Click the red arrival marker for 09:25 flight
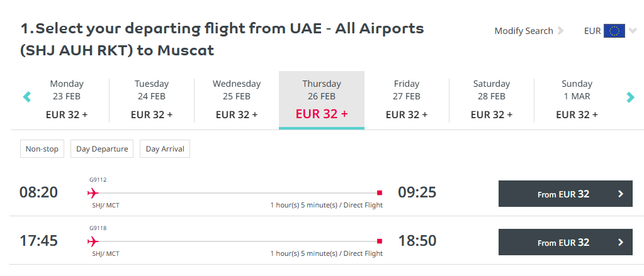The image size is (644, 276). [380, 193]
